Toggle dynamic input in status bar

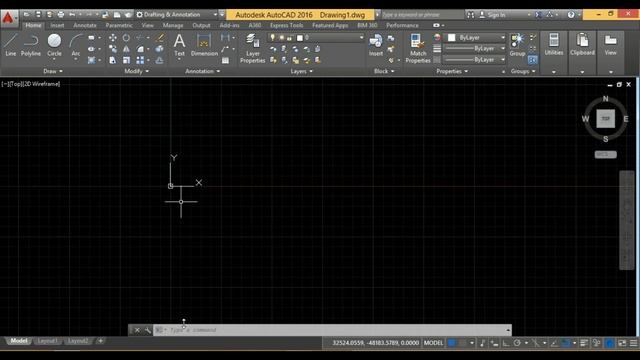point(494,343)
